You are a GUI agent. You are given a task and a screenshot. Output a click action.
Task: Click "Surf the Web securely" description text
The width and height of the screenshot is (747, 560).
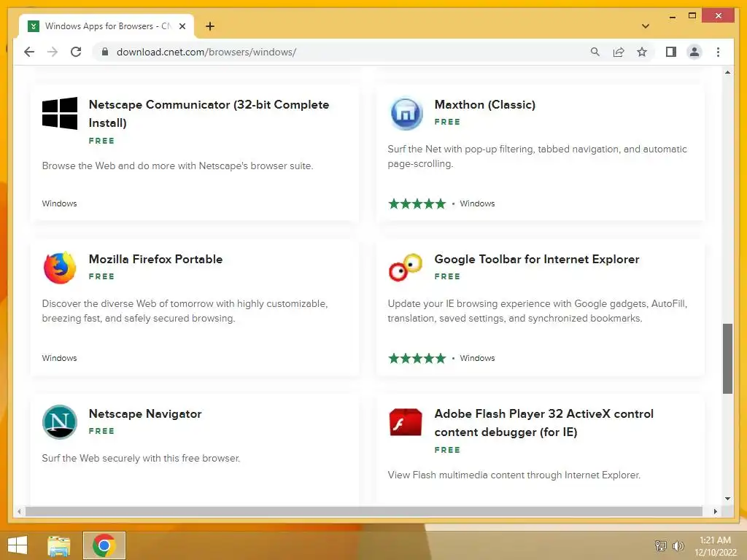(141, 458)
